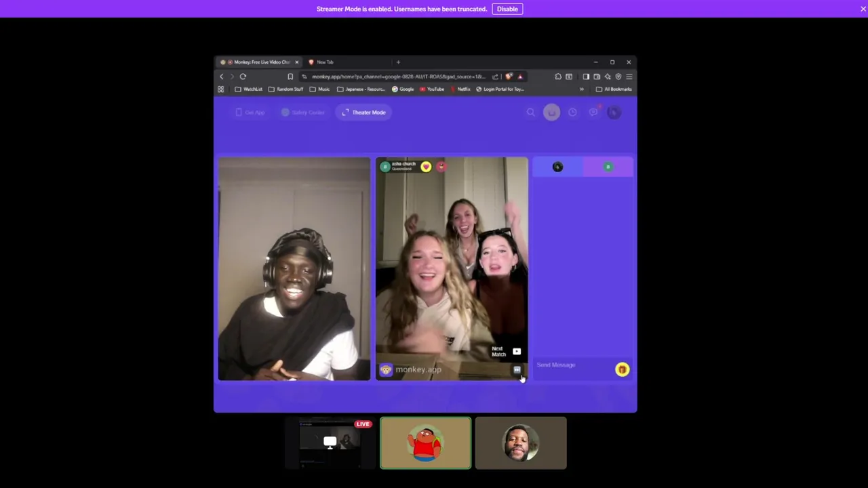
Task: Select the LIVE screen share thumbnail
Action: (x=330, y=443)
